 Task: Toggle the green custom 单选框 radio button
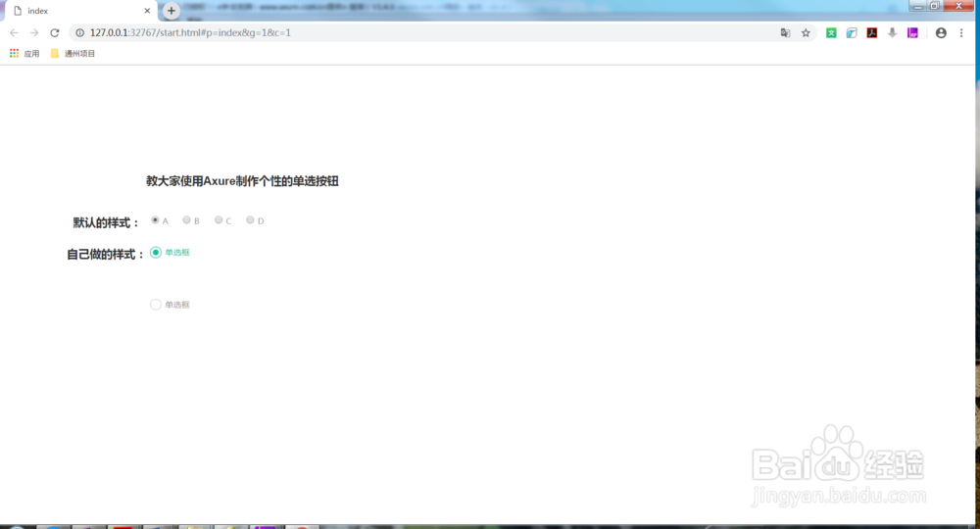point(156,253)
